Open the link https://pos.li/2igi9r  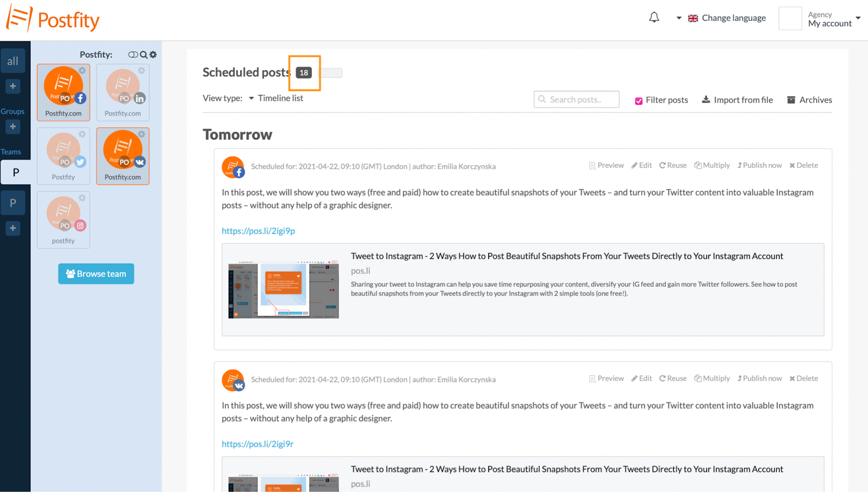click(258, 444)
